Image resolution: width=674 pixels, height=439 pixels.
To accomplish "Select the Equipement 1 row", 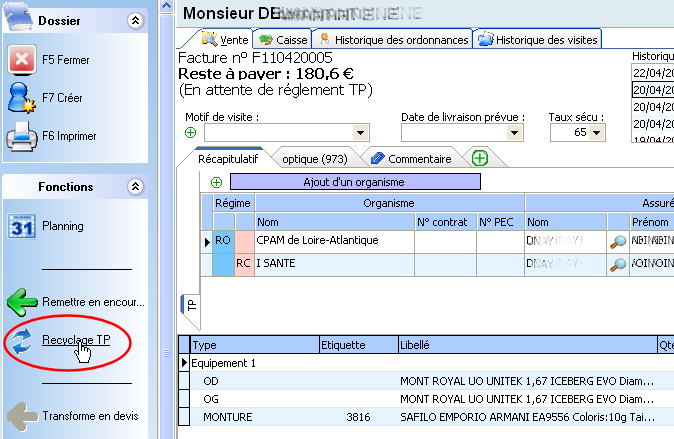I will (426, 363).
